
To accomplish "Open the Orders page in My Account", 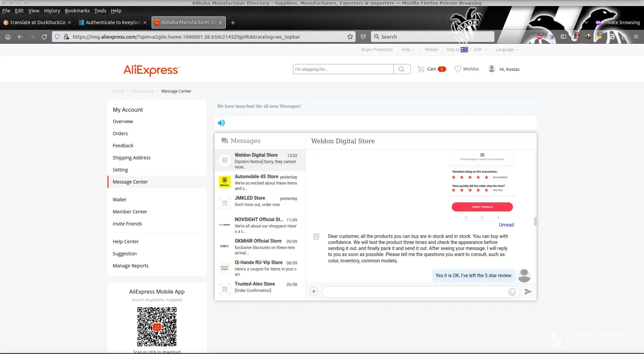I will [120, 134].
